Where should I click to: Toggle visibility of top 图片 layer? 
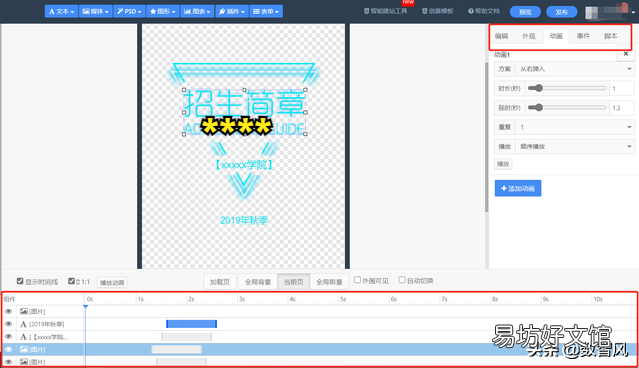coord(8,311)
